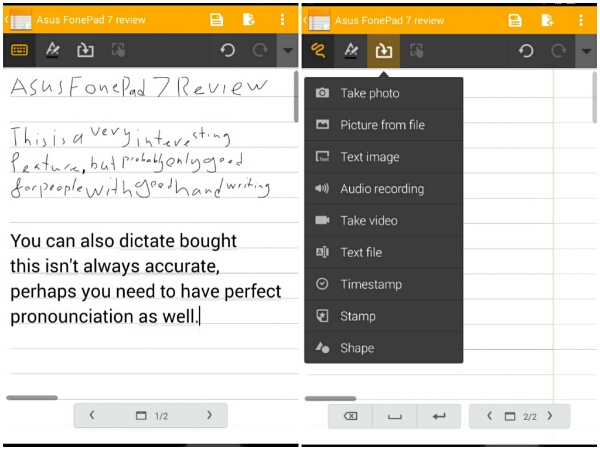Go to previous page in right screen pager
Viewport: 600px width, 450px height.
(x=489, y=416)
